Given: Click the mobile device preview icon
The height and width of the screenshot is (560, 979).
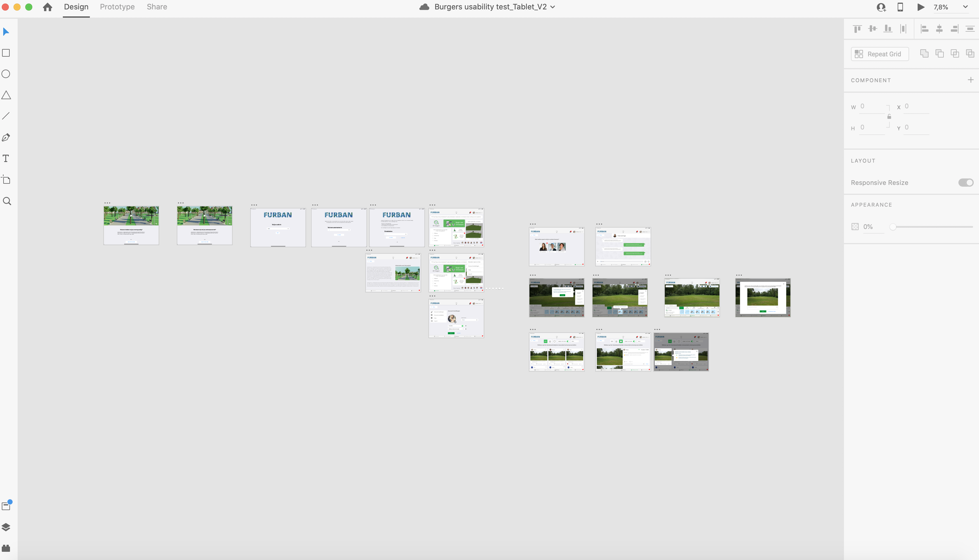Looking at the screenshot, I should click(900, 7).
